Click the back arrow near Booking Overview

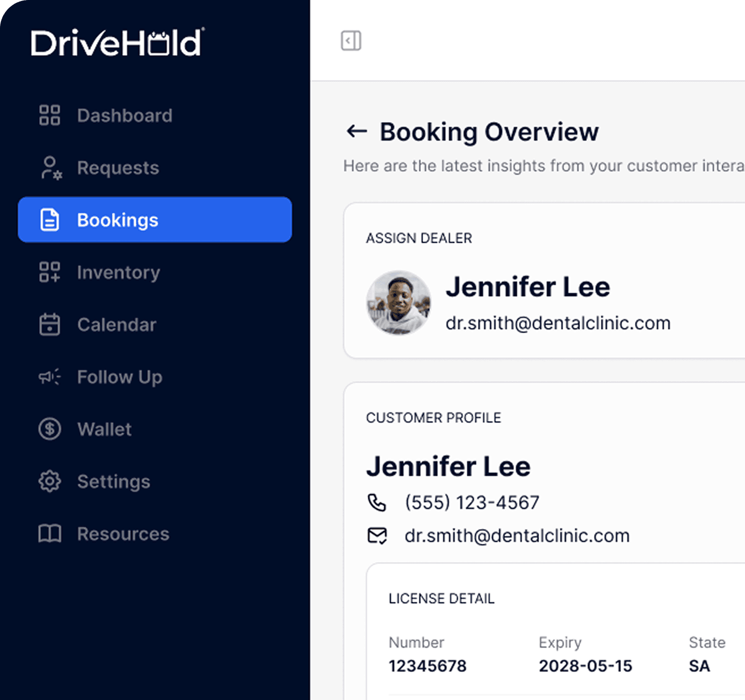[x=356, y=132]
